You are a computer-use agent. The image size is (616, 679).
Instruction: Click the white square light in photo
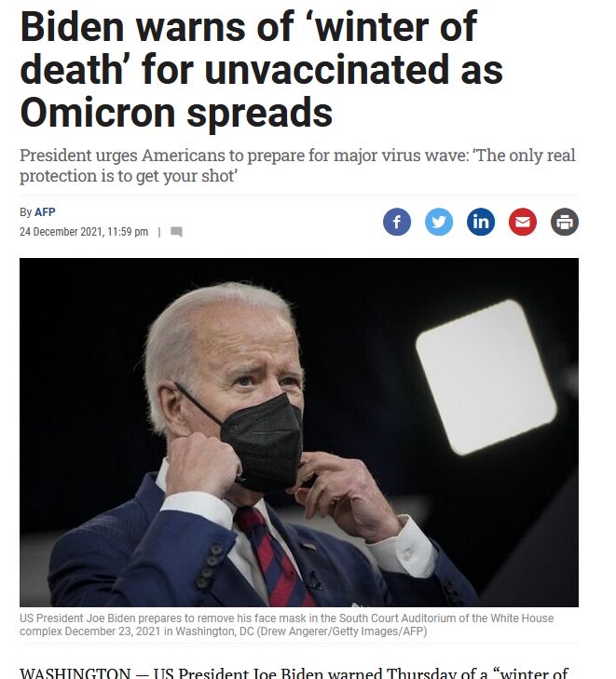tap(486, 376)
